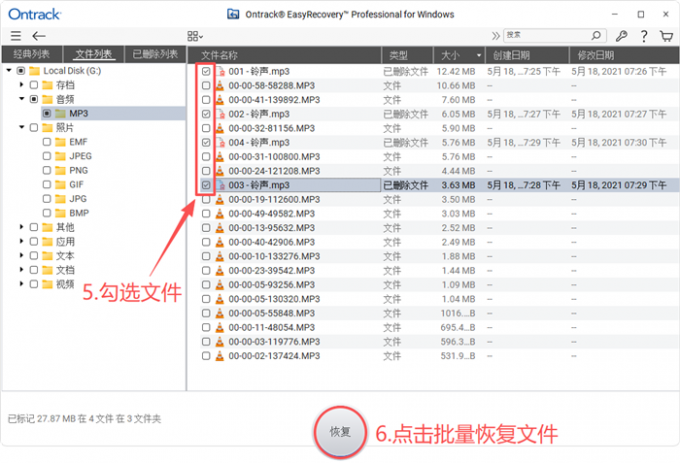Screen dimensions: 680x463
Task: Uncheck the 001 - 铃声.mp3 checkbox
Action: click(x=206, y=72)
